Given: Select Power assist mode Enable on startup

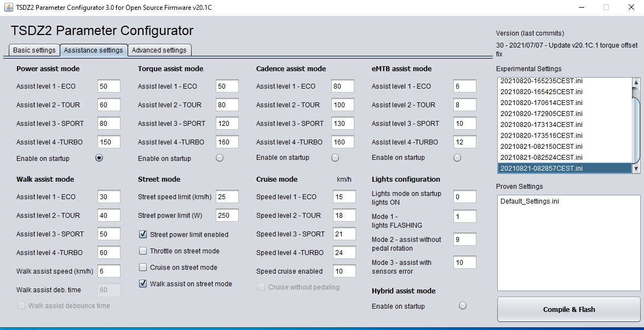Looking at the screenshot, I should coord(99,158).
